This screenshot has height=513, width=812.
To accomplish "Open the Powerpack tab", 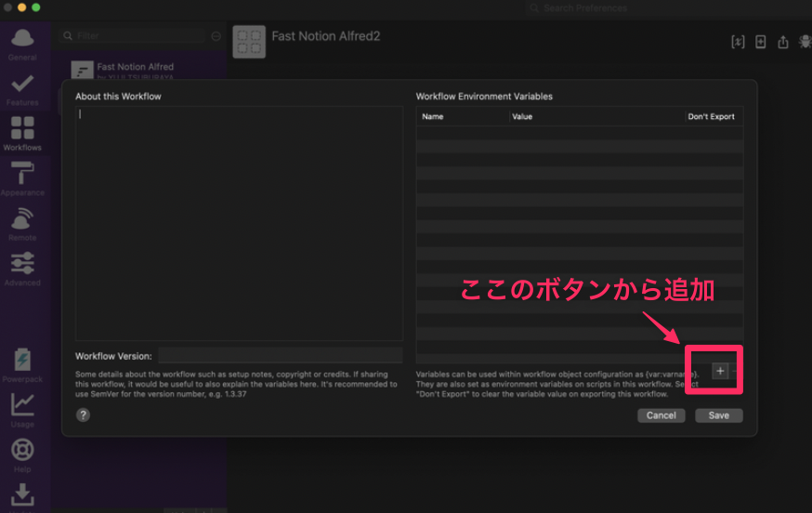I will pyautogui.click(x=22, y=365).
